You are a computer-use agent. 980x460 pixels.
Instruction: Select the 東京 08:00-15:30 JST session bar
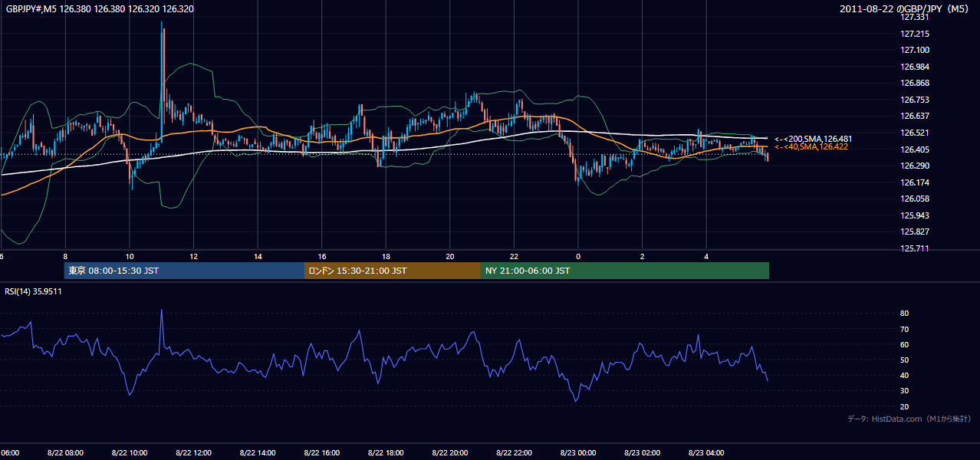pyautogui.click(x=184, y=271)
